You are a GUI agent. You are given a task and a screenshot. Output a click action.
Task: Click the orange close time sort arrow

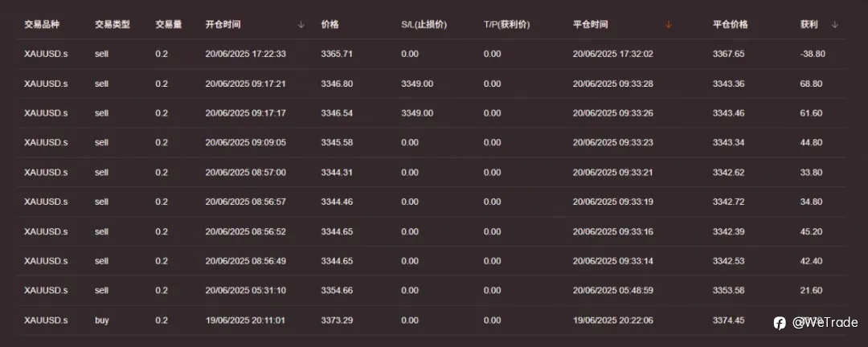pos(669,24)
